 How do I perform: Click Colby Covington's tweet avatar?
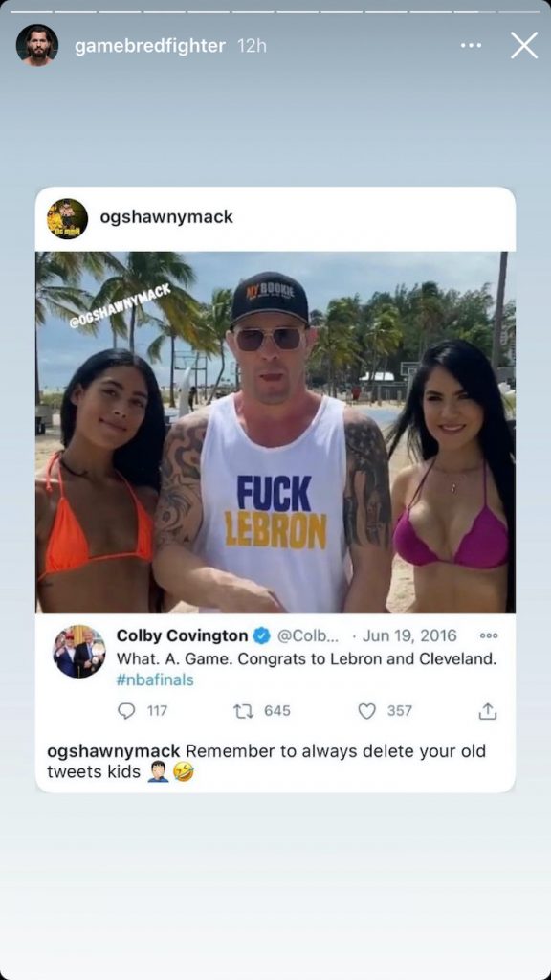pos(79,651)
